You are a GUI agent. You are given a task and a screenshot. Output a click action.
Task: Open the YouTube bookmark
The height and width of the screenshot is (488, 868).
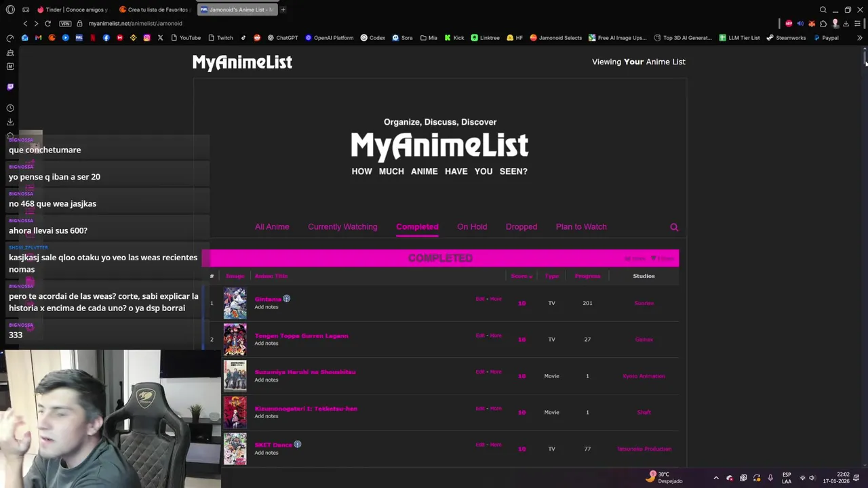coord(186,38)
